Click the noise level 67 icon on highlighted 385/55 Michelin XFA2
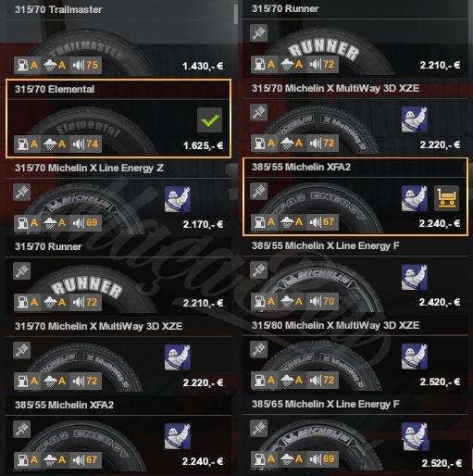 coord(322,222)
